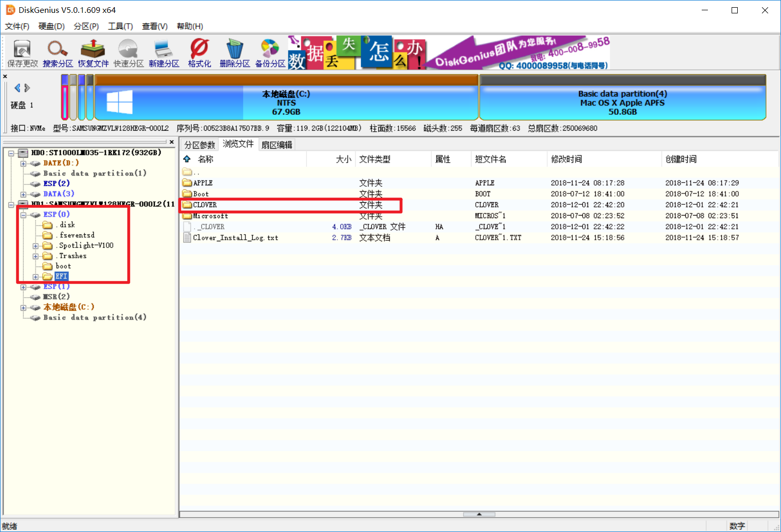Go to previous disk with left arrow
The height and width of the screenshot is (532, 781).
pos(18,88)
